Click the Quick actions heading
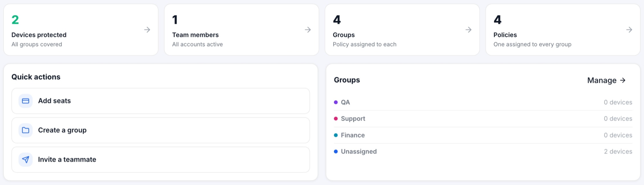This screenshot has height=185, width=644. (x=36, y=77)
